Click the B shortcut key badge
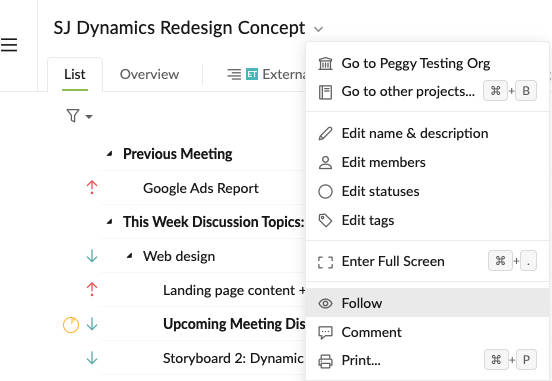This screenshot has height=381, width=552. 526,91
